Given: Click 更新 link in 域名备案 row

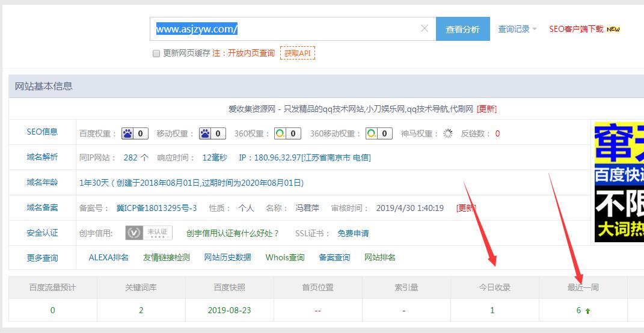Looking at the screenshot, I should pyautogui.click(x=466, y=208).
